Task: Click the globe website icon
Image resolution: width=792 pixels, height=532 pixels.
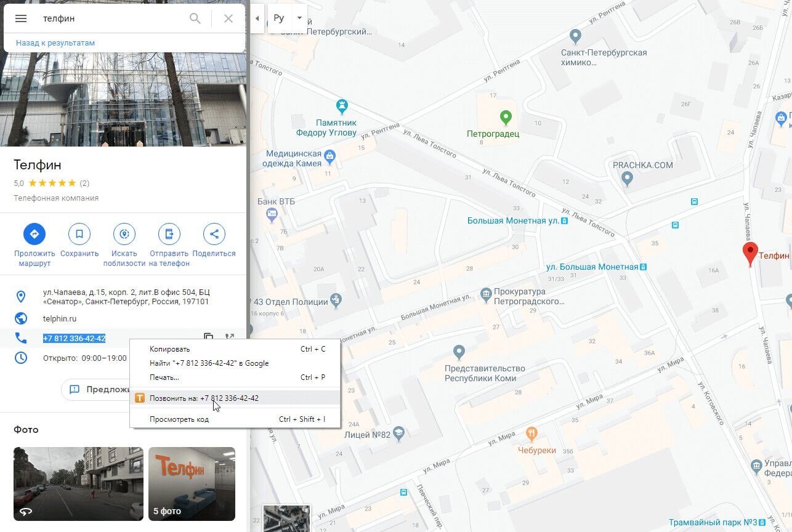Action: (x=21, y=318)
